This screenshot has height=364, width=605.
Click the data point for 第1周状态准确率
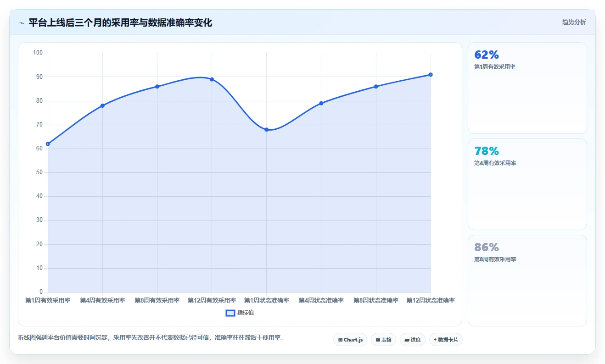click(x=266, y=130)
